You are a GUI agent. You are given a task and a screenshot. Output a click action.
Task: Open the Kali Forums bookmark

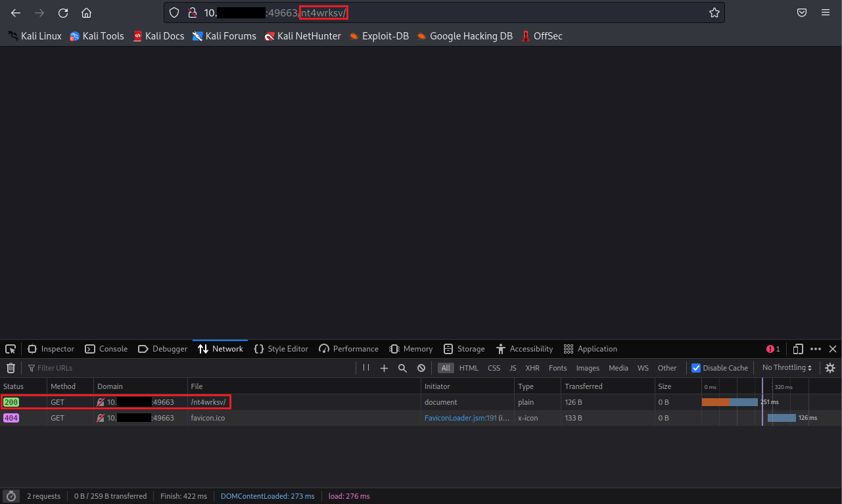224,36
